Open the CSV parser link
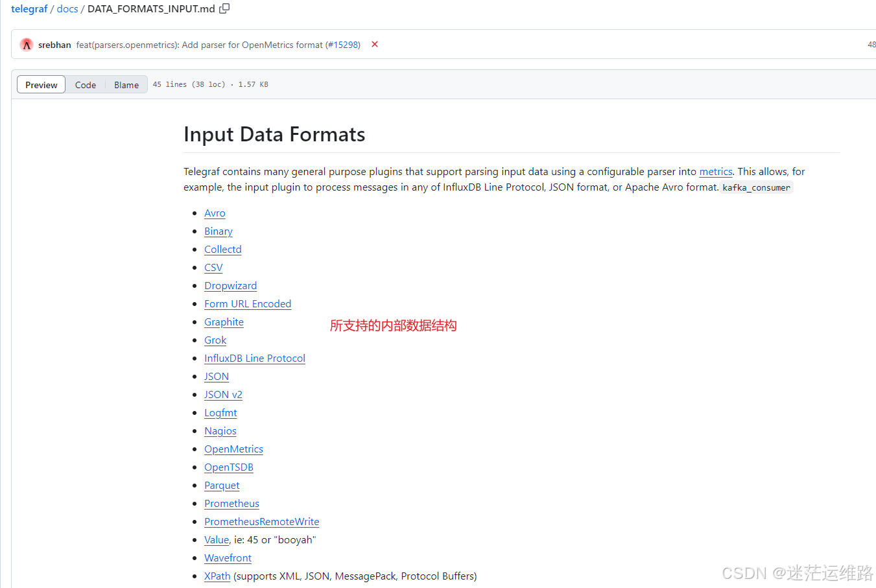The image size is (876, 588). pos(213,268)
